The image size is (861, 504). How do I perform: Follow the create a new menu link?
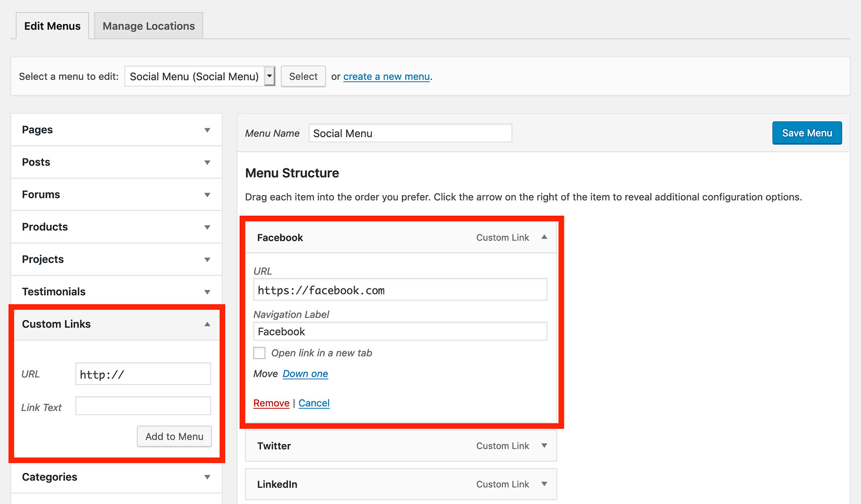coord(386,77)
